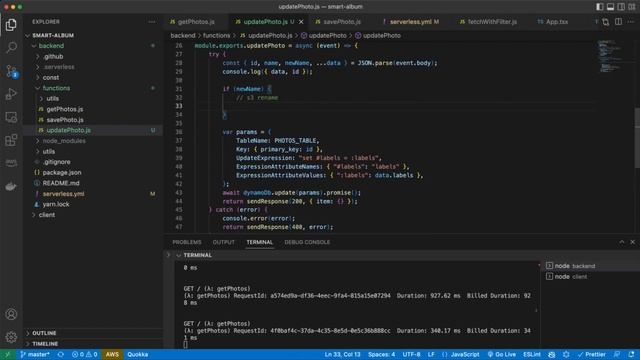Viewport: 640px width, 360px height.
Task: Open the AWS toolkit view icon
Action: click(x=11, y=163)
